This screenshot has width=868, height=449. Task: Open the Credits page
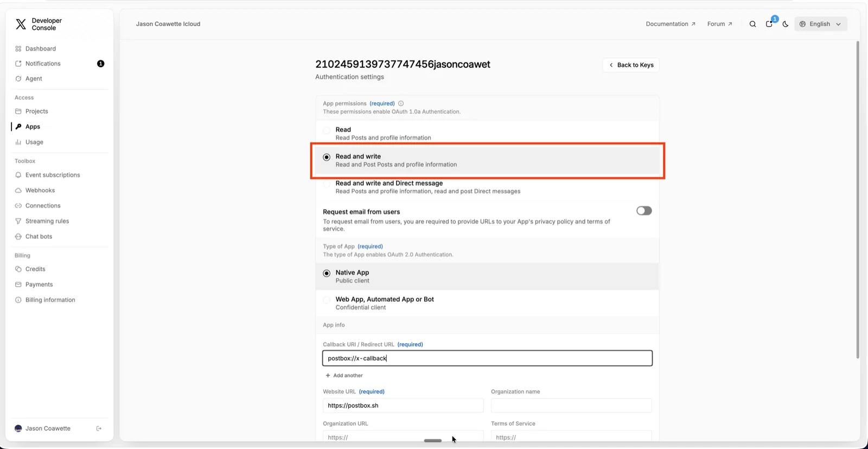(35, 269)
